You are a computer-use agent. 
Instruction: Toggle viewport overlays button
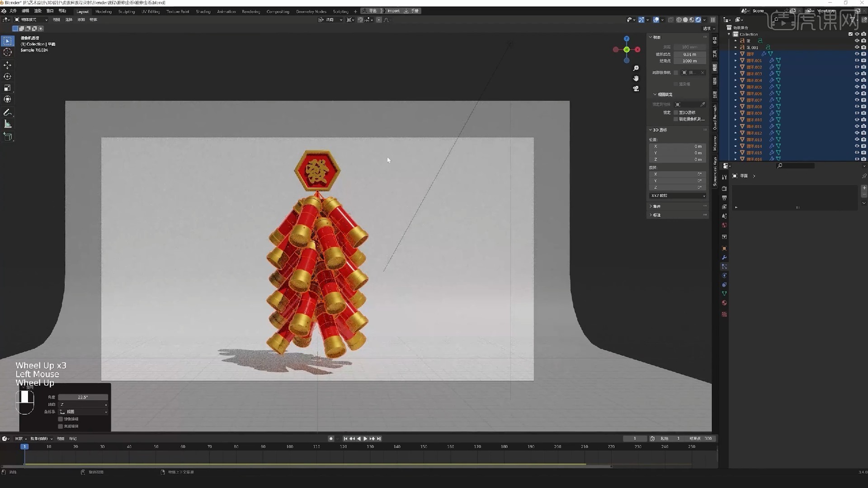(x=656, y=20)
